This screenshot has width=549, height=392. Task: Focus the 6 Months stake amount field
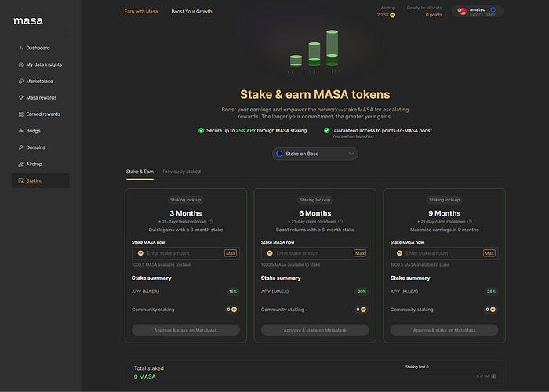click(314, 253)
